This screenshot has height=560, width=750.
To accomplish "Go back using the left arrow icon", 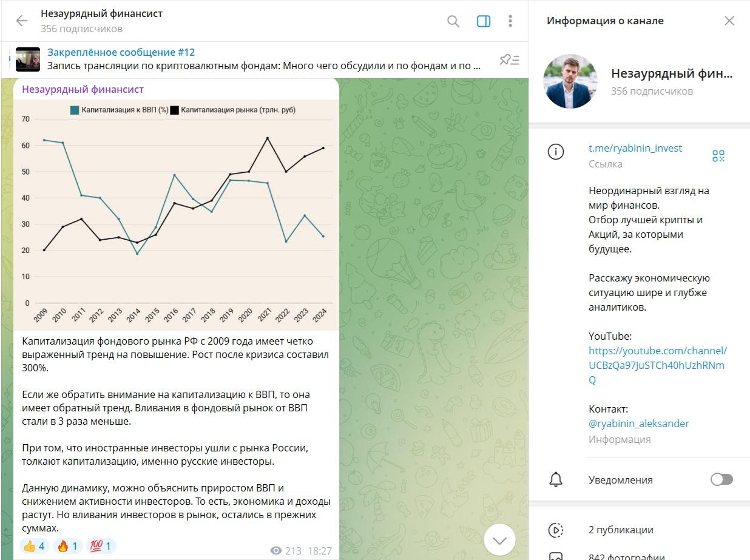I will [22, 21].
